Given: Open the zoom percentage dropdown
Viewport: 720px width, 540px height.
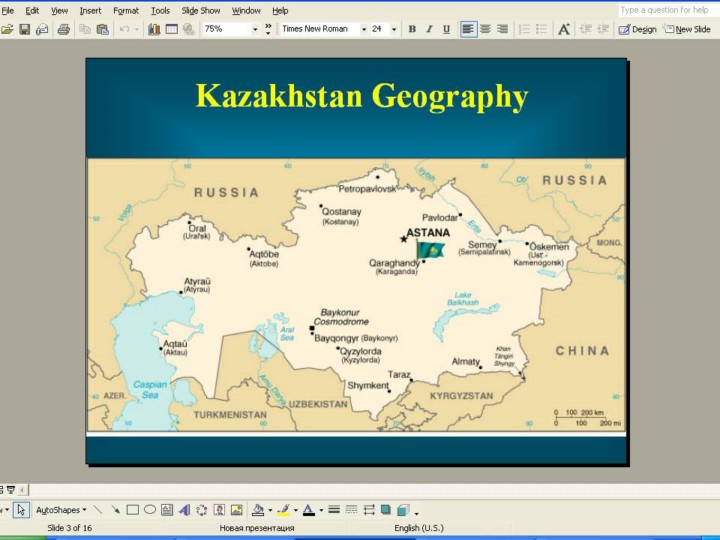Looking at the screenshot, I should tap(255, 30).
